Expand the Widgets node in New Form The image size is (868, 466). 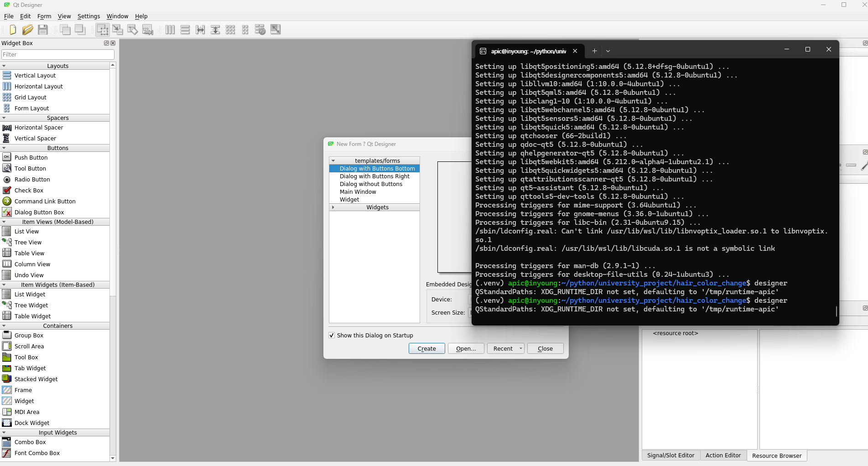(x=333, y=207)
